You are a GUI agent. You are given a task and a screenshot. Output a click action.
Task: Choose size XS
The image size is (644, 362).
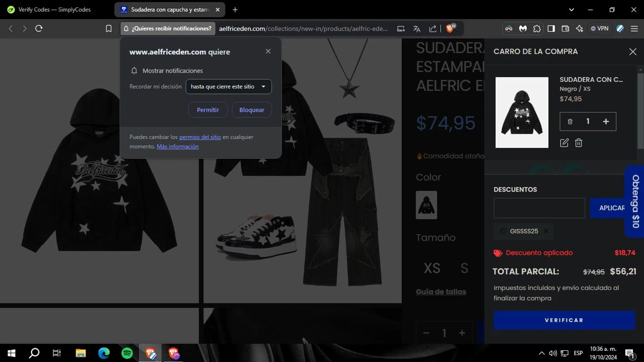[x=432, y=268]
